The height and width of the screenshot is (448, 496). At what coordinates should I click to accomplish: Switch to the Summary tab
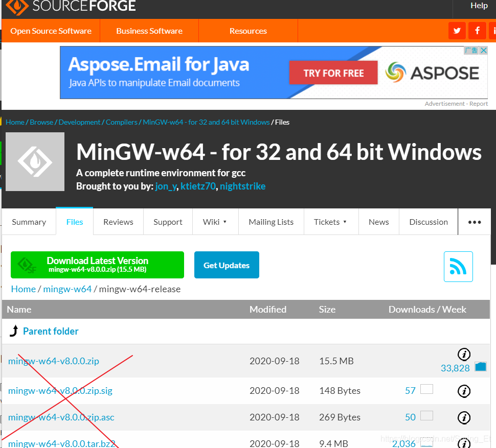click(x=29, y=222)
